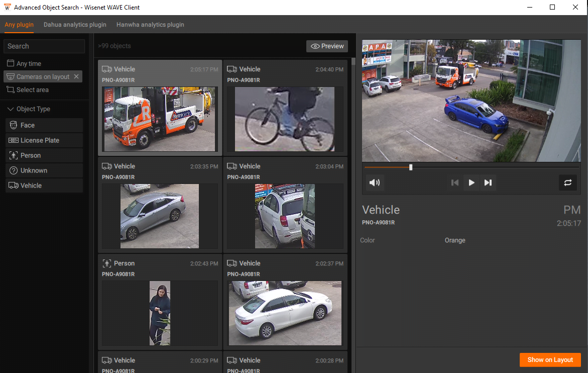Click the Vehicle icon on the 2:00:29 PM card
Viewport: 588px width, 373px height.
coord(107,360)
